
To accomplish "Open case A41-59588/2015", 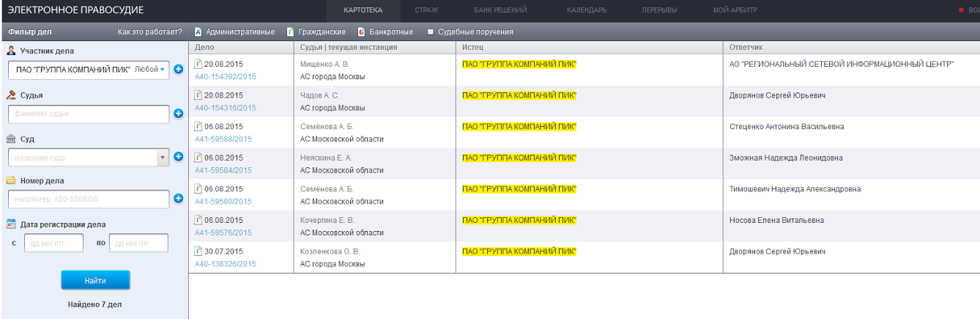I will point(223,139).
